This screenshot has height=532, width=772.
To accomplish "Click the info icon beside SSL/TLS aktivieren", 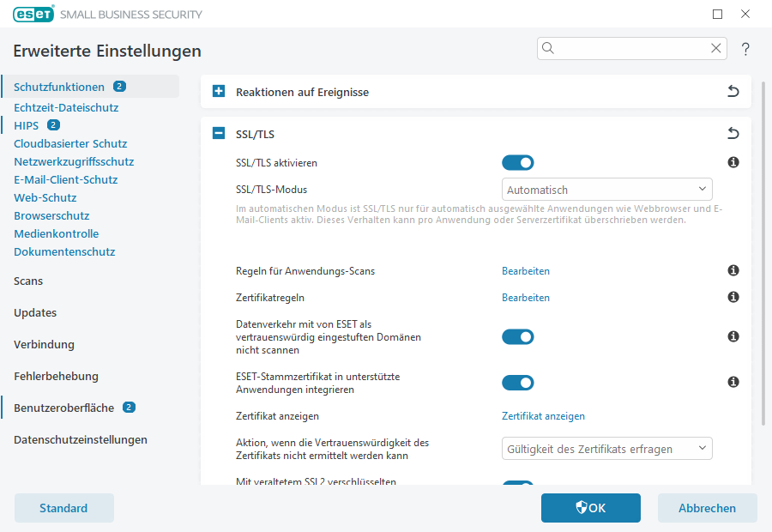I will (x=733, y=162).
